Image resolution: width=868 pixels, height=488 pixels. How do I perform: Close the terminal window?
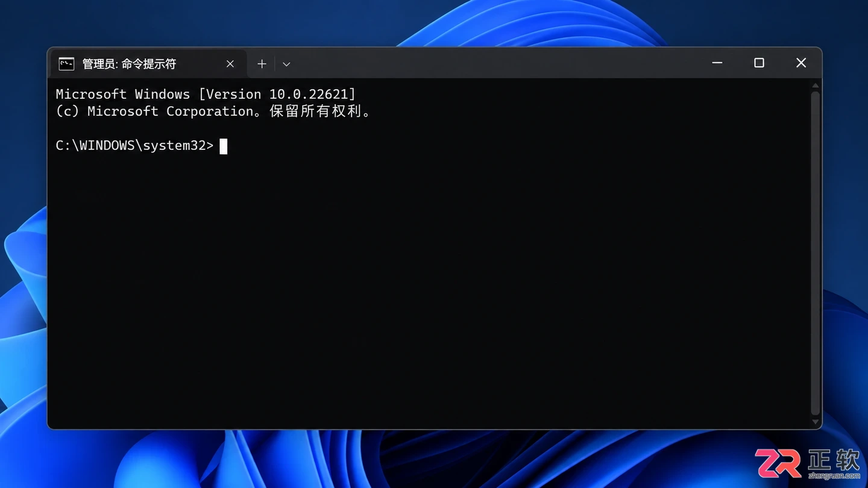[801, 63]
